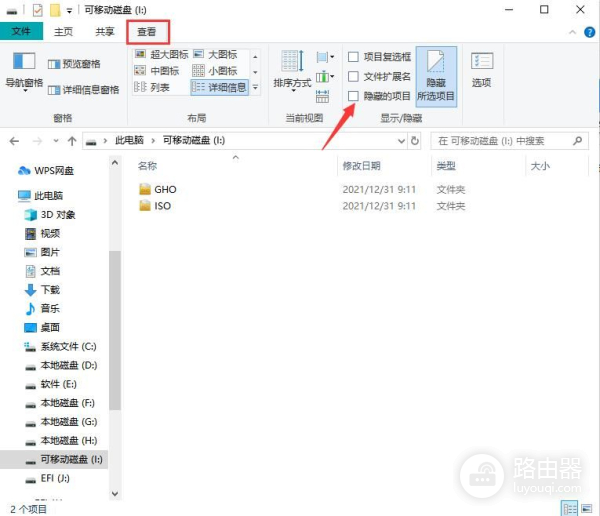This screenshot has width=600, height=516.
Task: Click Size all columns to fit icon
Action: (322, 96)
